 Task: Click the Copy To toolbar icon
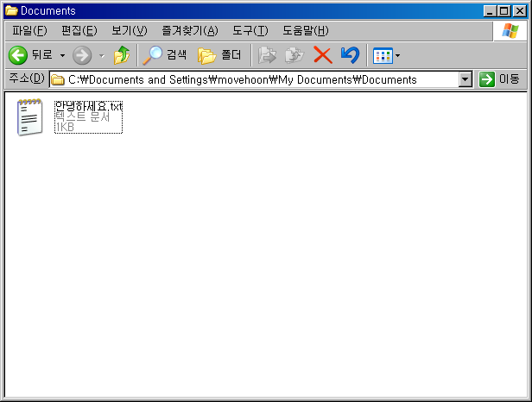[x=294, y=55]
